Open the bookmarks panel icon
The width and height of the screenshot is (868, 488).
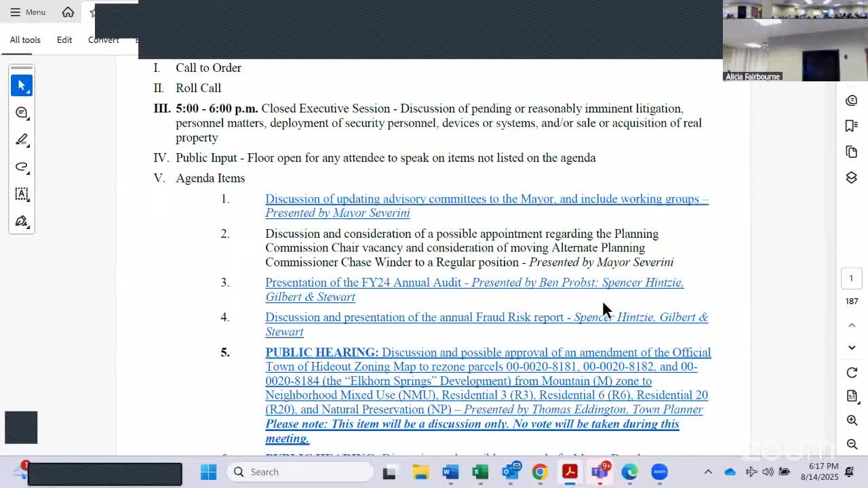(x=852, y=126)
